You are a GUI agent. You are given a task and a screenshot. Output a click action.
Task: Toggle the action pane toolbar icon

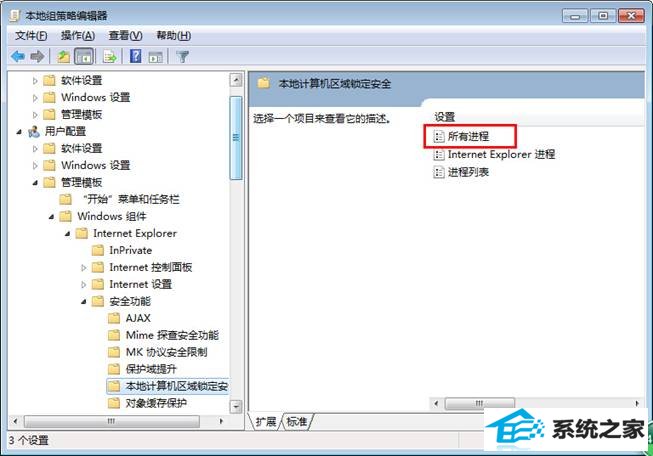[156, 57]
